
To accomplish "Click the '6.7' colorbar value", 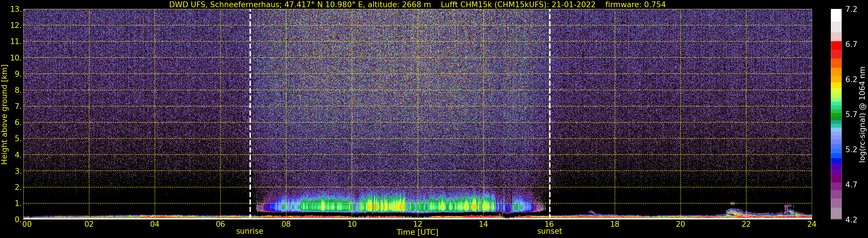I will [851, 44].
